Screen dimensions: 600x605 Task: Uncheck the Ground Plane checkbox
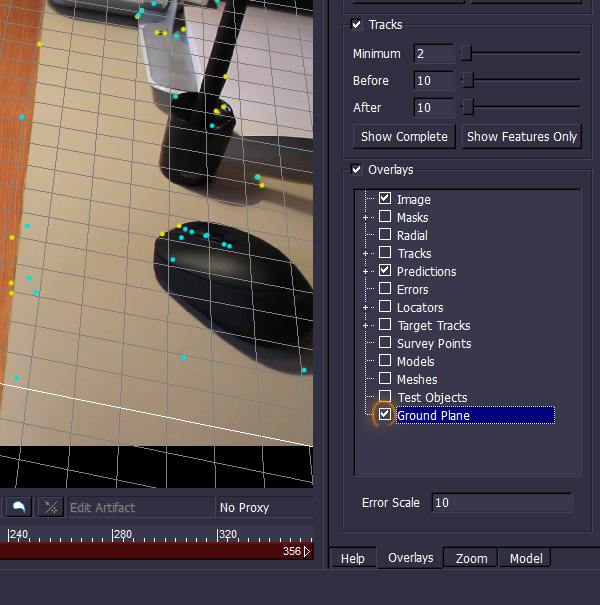point(385,415)
